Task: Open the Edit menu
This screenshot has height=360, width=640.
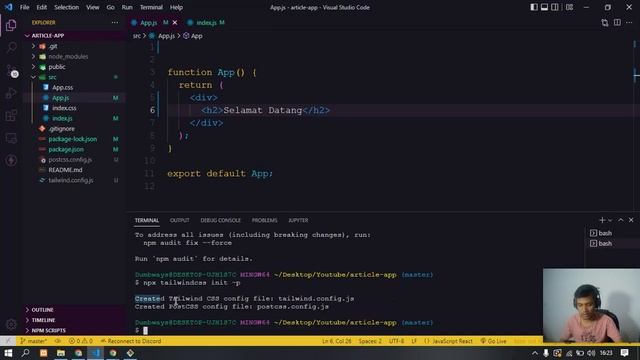Action: tap(42, 7)
